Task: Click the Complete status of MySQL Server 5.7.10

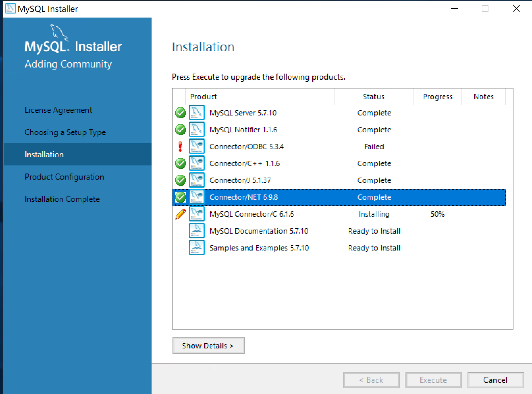Action: click(x=374, y=113)
